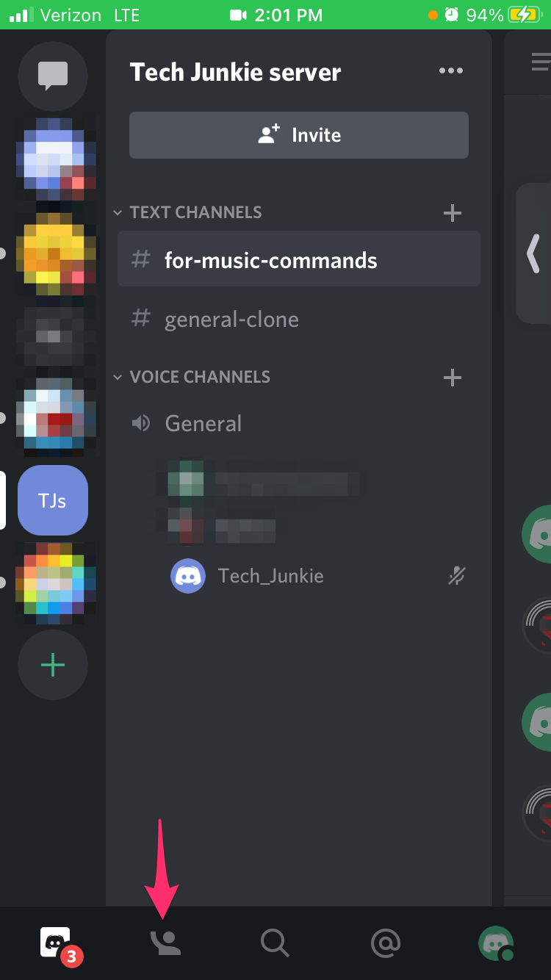
Task: Tap the three-dot server options menu
Action: coord(450,71)
